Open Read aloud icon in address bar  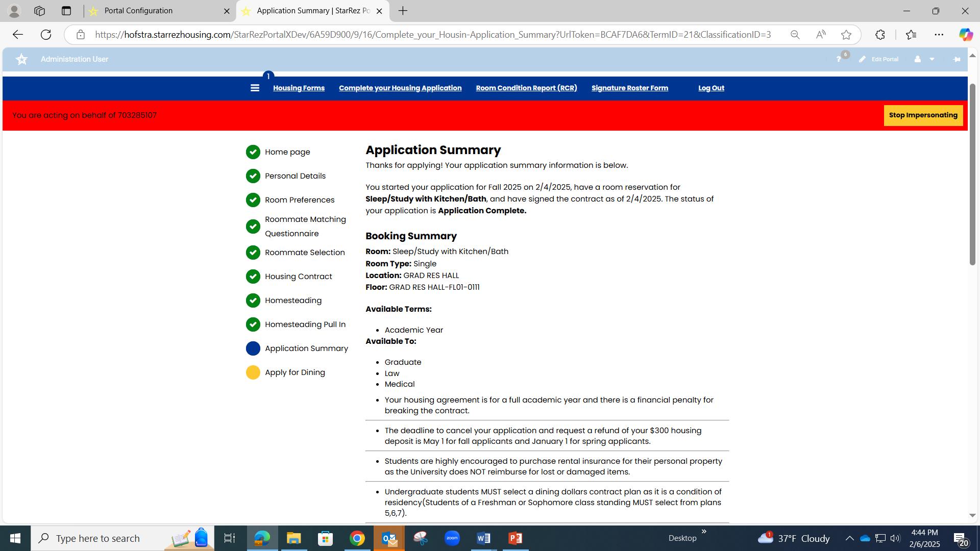point(821,35)
